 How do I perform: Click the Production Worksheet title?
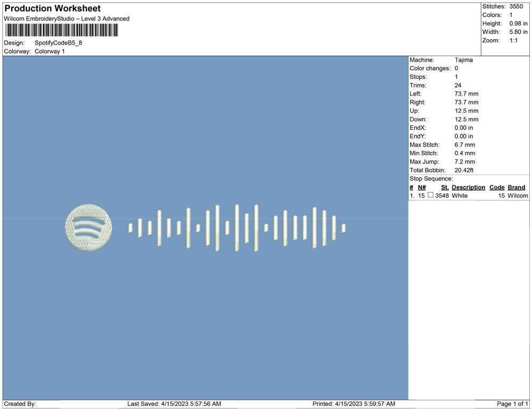pyautogui.click(x=53, y=9)
